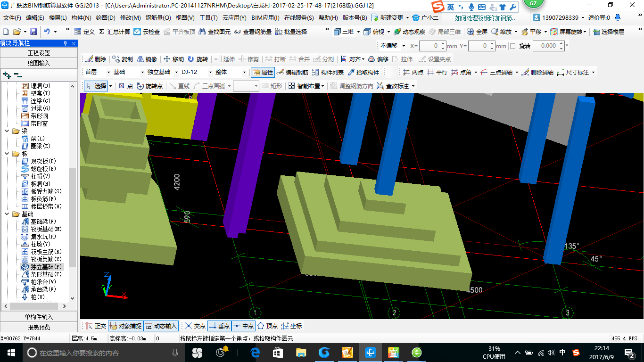Screen dimensions: 644x362
Task: Toggle 垂点 perpendicular snap
Action: tap(219, 326)
